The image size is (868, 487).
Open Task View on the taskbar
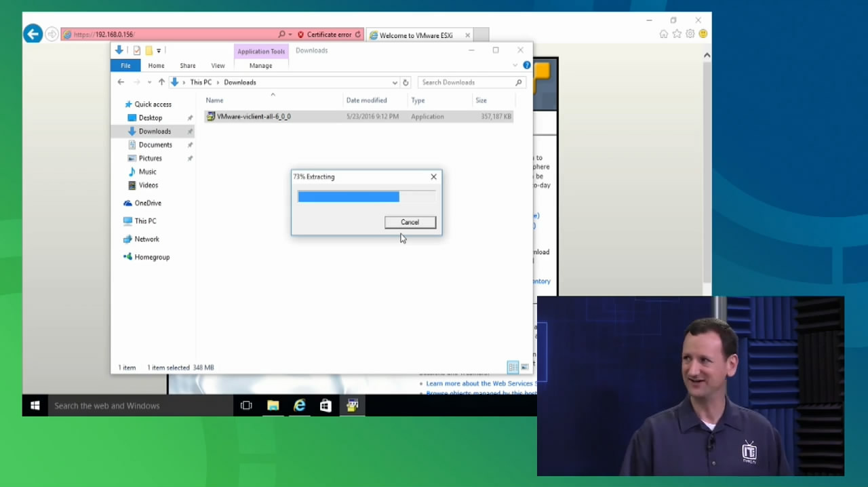[246, 406]
